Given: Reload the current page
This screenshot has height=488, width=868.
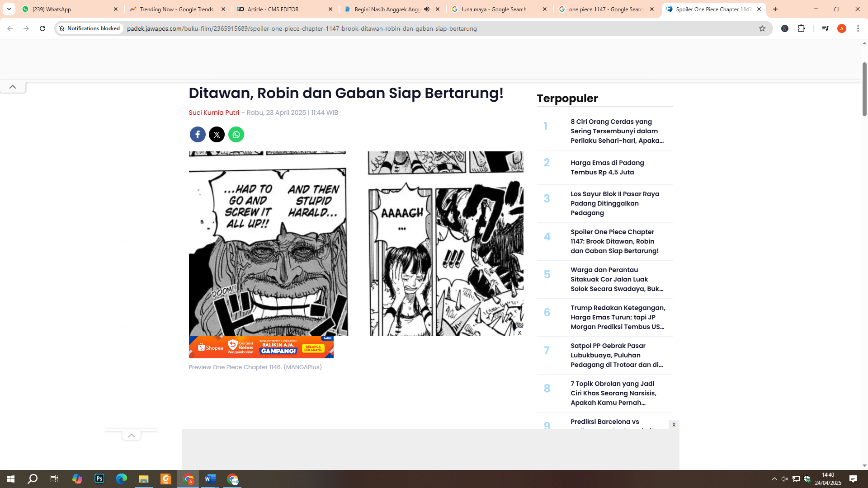Looking at the screenshot, I should 42,28.
